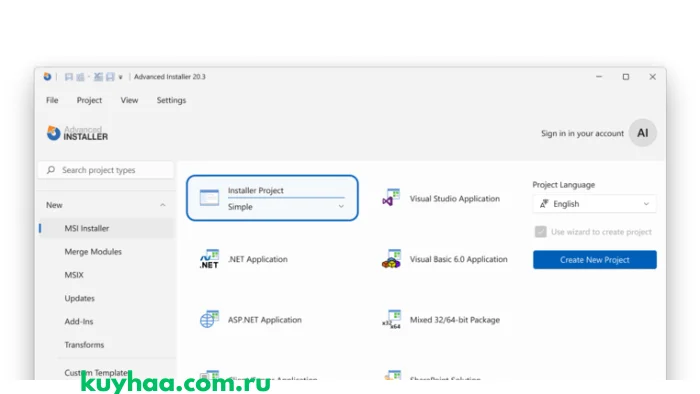The image size is (700, 394).
Task: Open the Project Language dropdown
Action: (x=595, y=204)
